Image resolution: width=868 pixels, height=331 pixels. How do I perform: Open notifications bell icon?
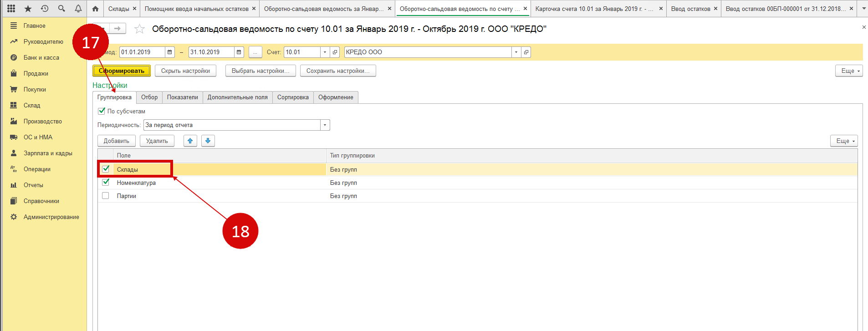[x=78, y=9]
